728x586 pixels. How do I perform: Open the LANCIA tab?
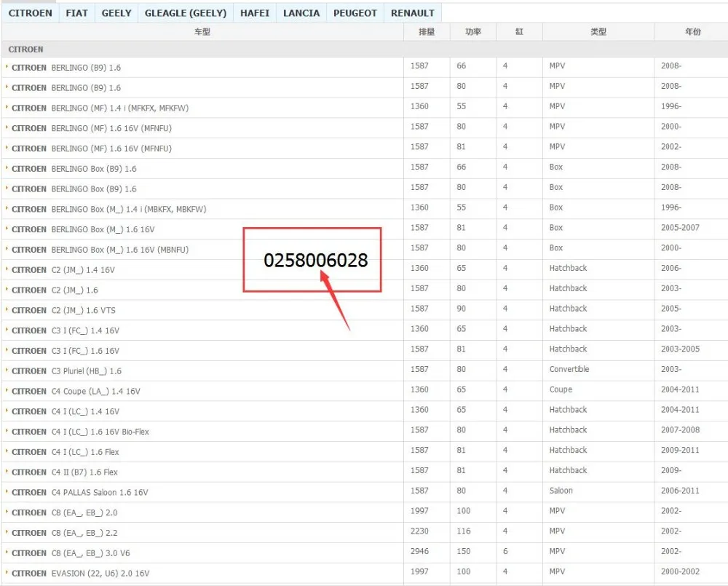[301, 13]
